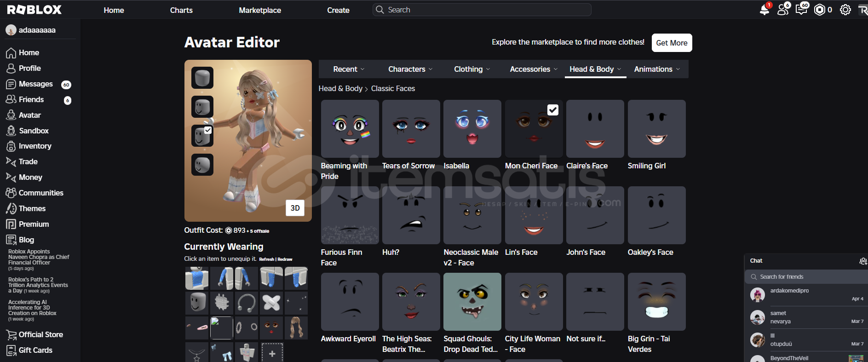
Task: Open Official Store in the sidebar
Action: click(35, 335)
